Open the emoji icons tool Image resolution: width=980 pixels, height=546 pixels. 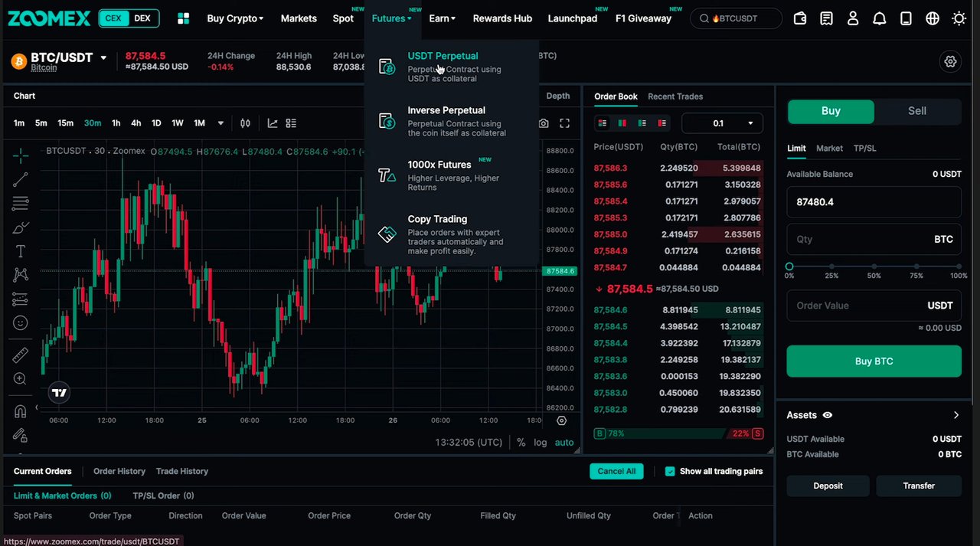tap(21, 323)
